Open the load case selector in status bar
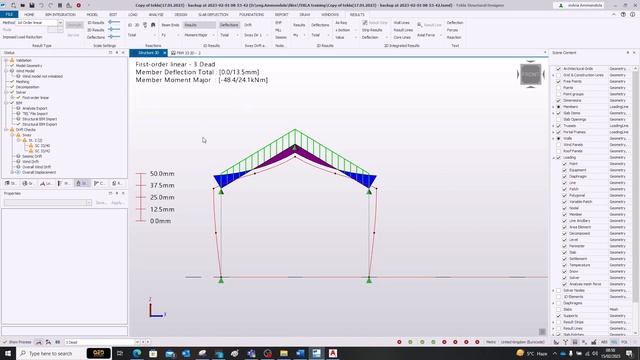 click(102, 342)
